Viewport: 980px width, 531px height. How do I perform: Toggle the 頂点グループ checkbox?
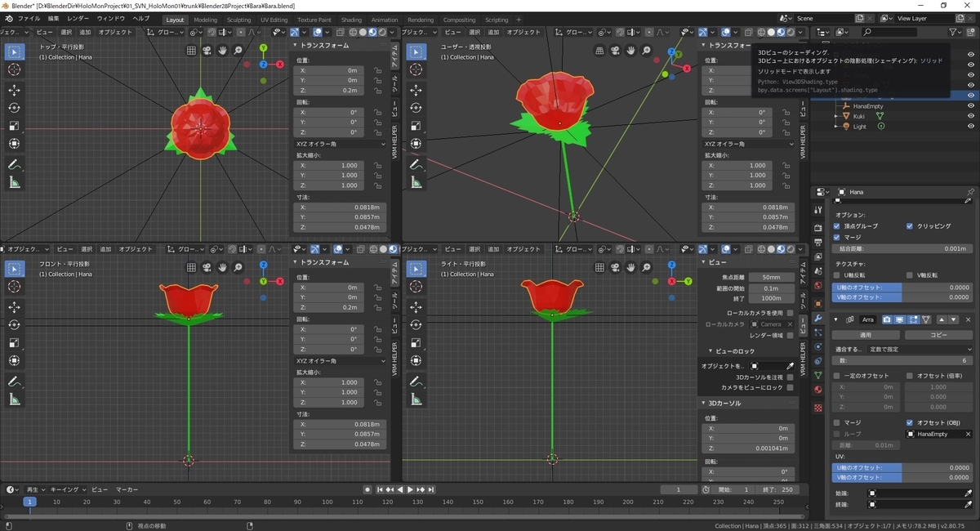tap(837, 226)
